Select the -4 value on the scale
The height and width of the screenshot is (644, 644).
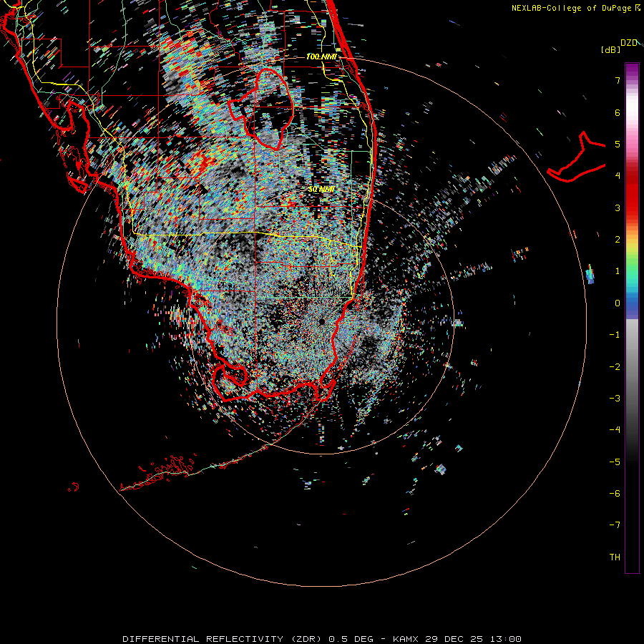point(615,430)
